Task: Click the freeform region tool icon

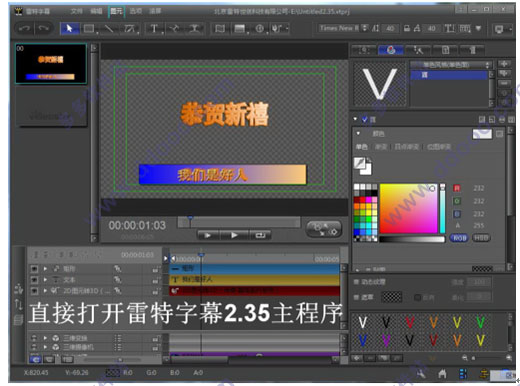Action: (x=219, y=29)
